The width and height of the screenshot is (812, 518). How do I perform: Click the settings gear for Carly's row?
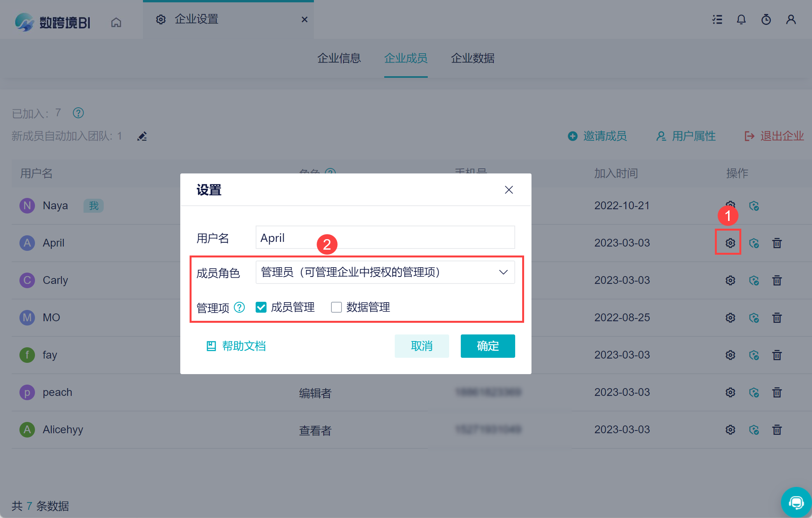[730, 280]
